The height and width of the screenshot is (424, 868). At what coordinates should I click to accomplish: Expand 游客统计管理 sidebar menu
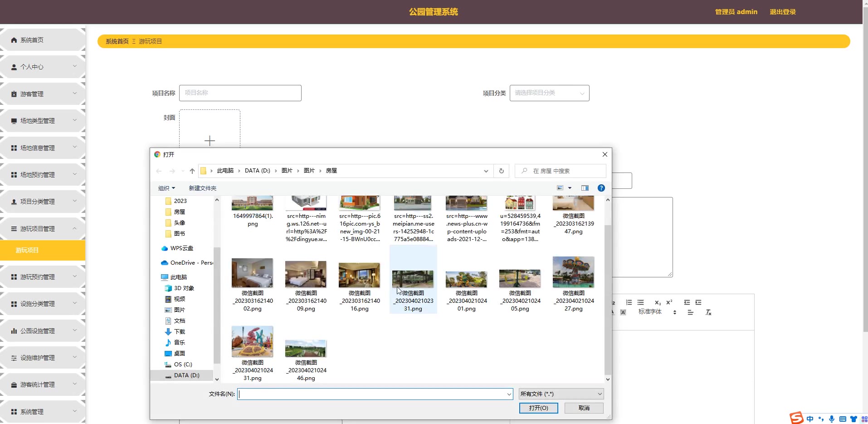point(43,385)
